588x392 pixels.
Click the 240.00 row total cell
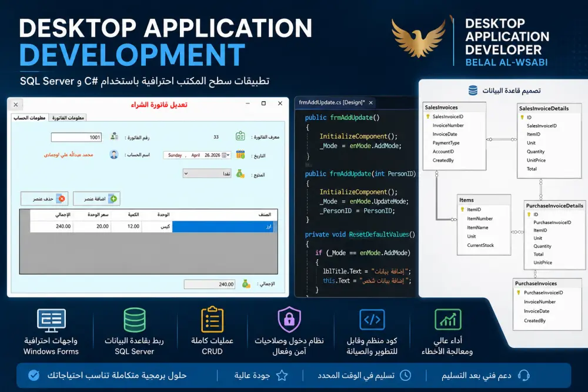coord(52,226)
